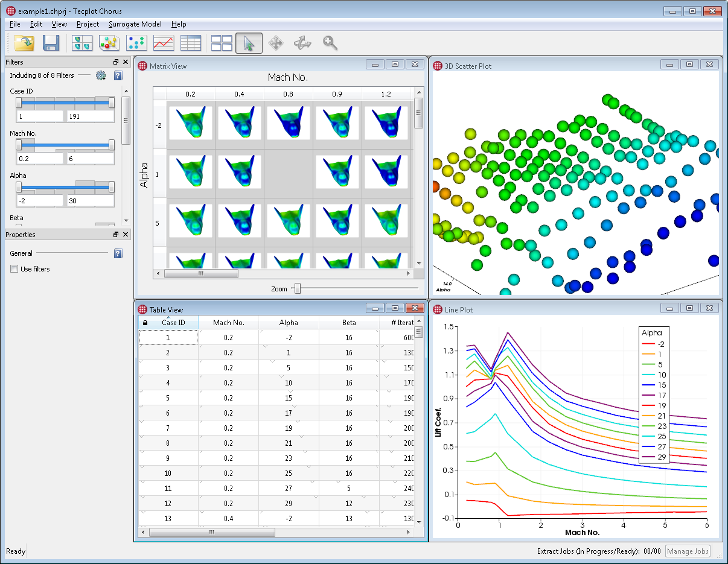
Task: Activate the translate (four-arrow) tool
Action: [x=275, y=43]
